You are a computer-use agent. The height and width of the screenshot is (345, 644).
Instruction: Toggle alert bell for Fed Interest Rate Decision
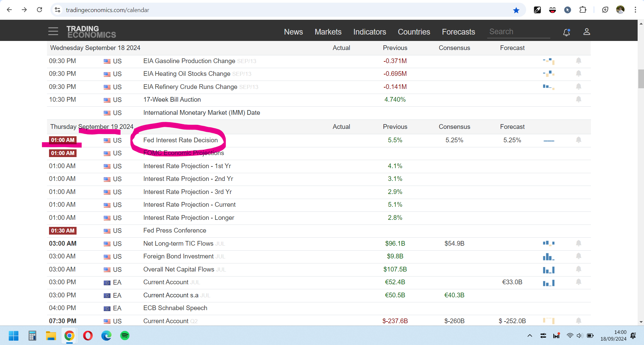coord(579,140)
